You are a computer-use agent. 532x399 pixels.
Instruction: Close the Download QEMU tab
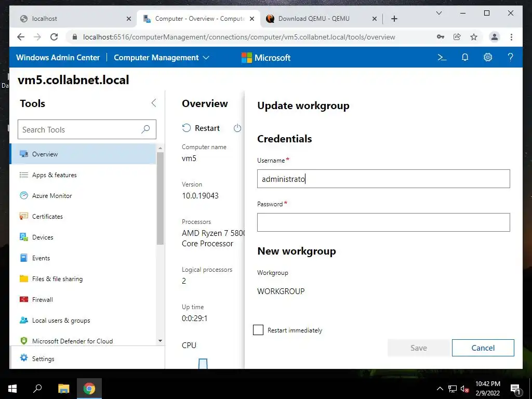coord(374,19)
